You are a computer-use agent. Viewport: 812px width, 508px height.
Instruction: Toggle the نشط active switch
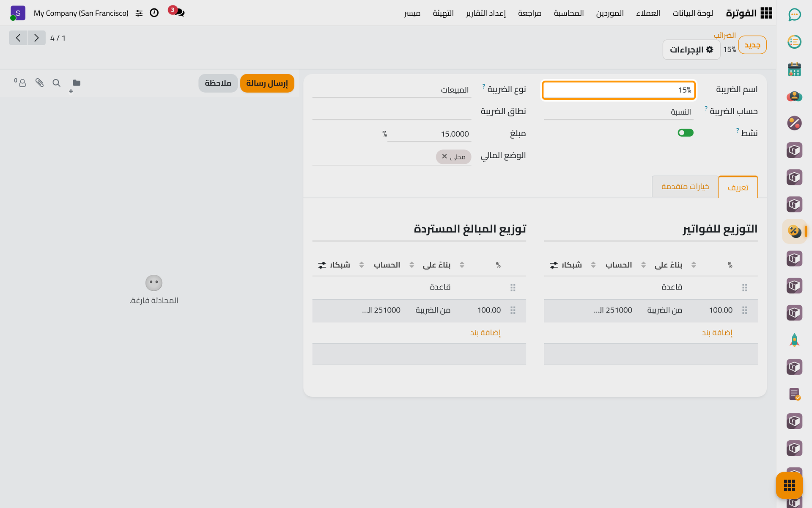tap(685, 133)
